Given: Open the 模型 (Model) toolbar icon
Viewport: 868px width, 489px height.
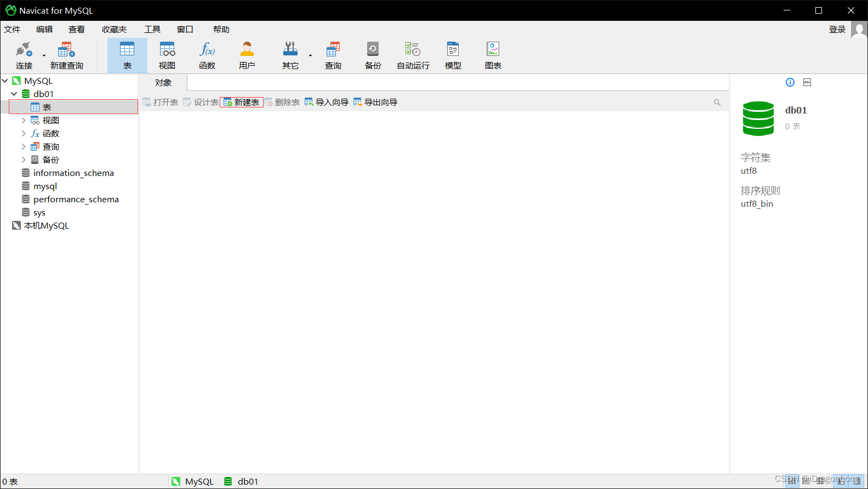Looking at the screenshot, I should pyautogui.click(x=453, y=55).
